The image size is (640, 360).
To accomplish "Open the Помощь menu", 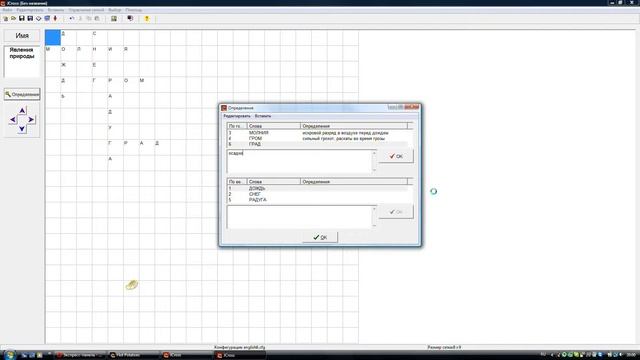I will [x=133, y=10].
